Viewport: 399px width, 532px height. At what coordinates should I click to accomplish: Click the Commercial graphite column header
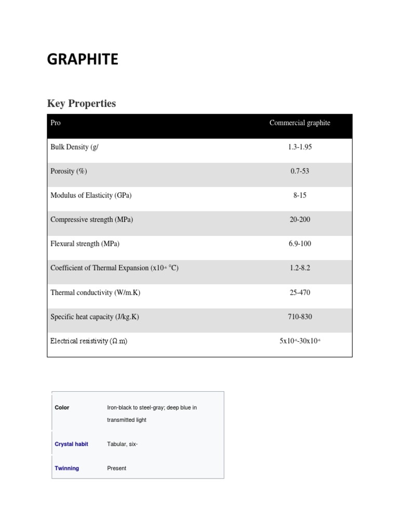click(x=300, y=123)
